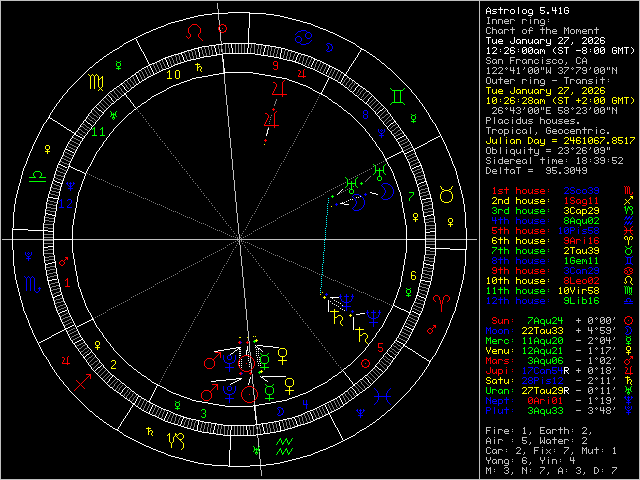The height and width of the screenshot is (480, 640).
Task: Select the Cancer sign symbol on the wheel
Action: click(x=301, y=39)
